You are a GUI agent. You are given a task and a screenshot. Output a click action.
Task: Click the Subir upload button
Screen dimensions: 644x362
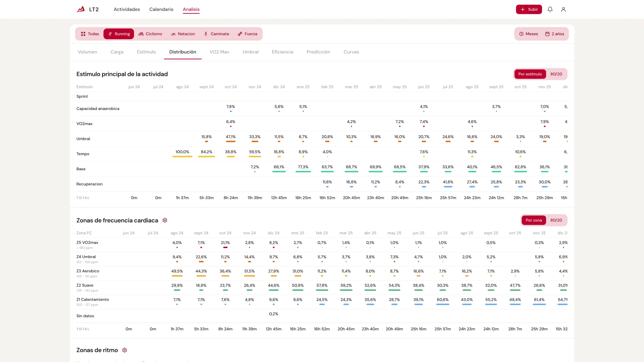(529, 9)
